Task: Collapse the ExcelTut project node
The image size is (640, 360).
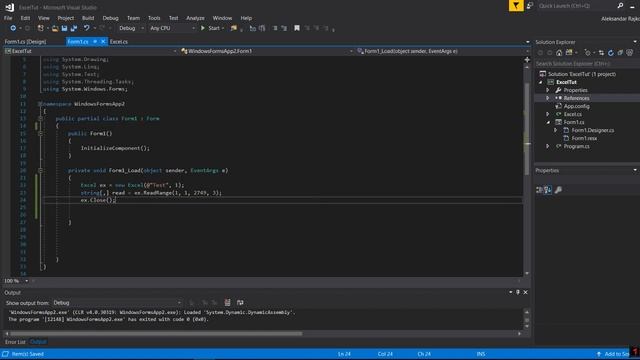Action: point(540,82)
